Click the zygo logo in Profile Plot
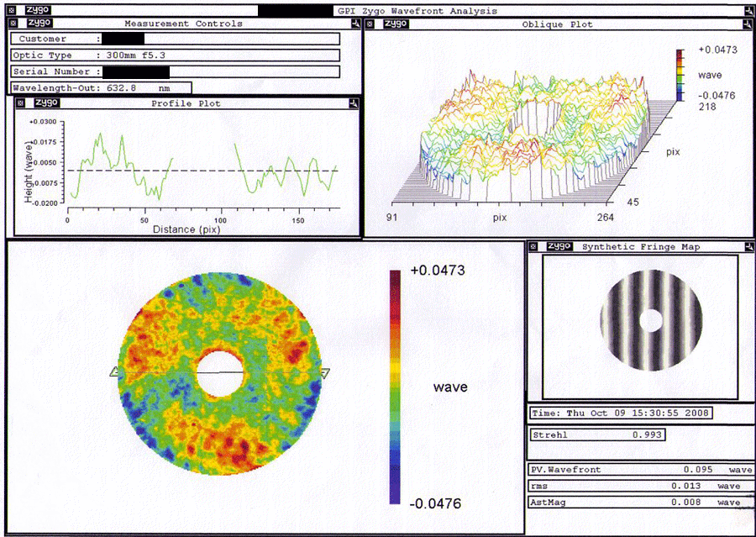Screen dimensions: 756x537 [47, 103]
